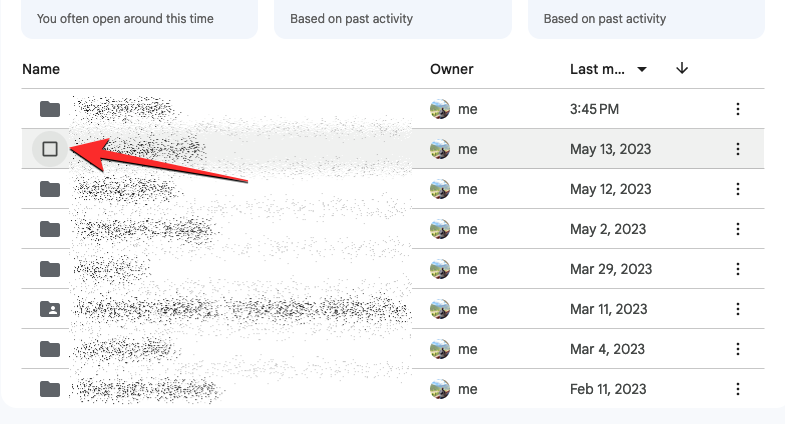Screen dimensions: 785x424
Task: Open the middle card based on past activity
Action: pos(393,18)
